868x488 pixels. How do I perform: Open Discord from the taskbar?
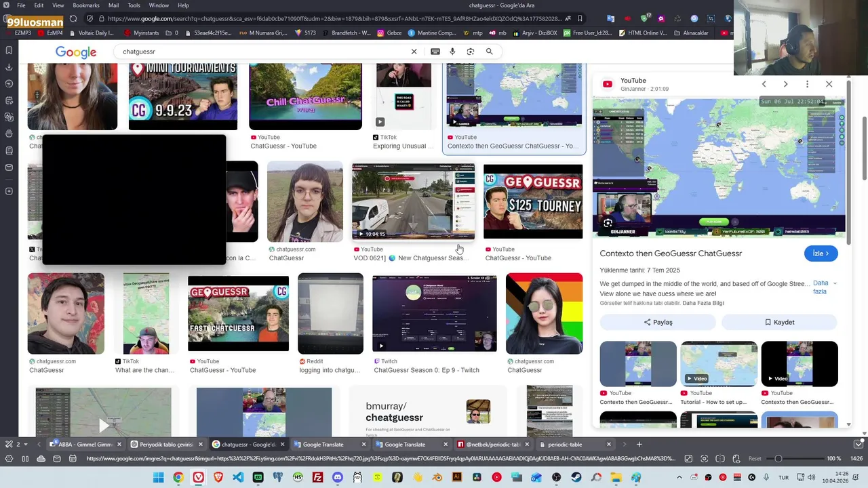[338, 477]
